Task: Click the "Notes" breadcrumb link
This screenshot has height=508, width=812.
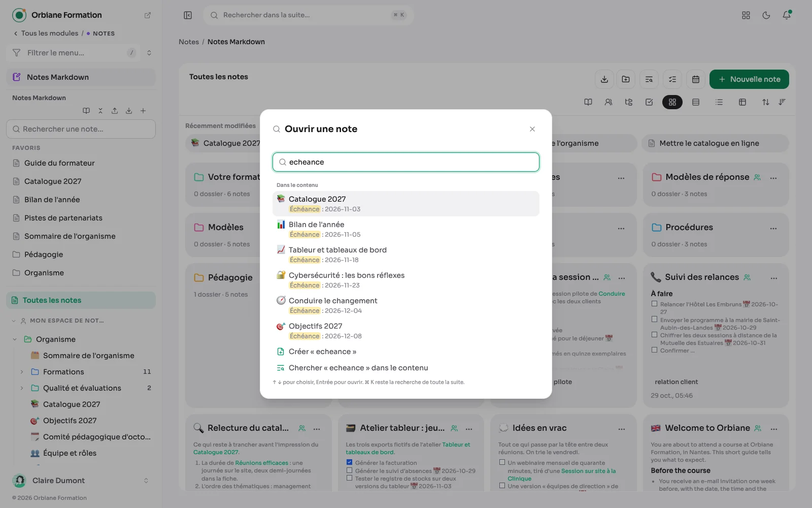Action: coord(189,42)
